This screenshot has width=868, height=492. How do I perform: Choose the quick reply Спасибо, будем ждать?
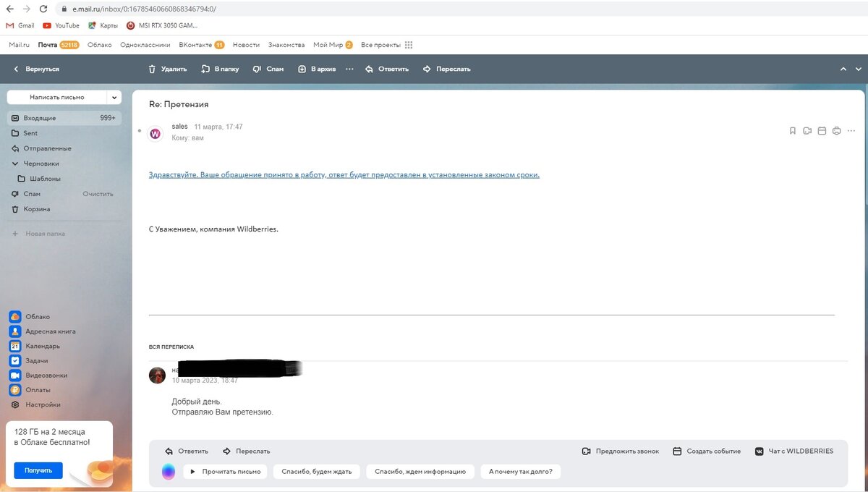point(317,472)
